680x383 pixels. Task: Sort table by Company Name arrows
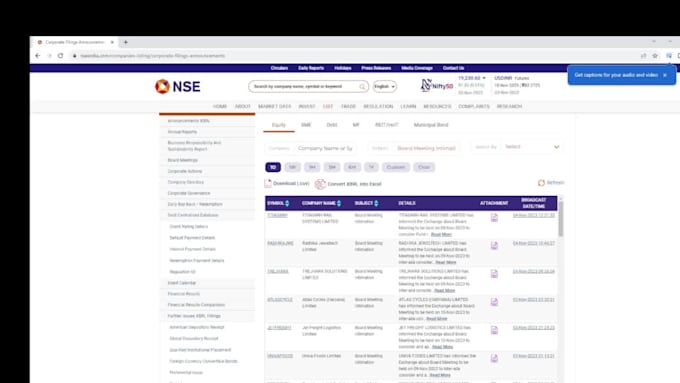(339, 203)
